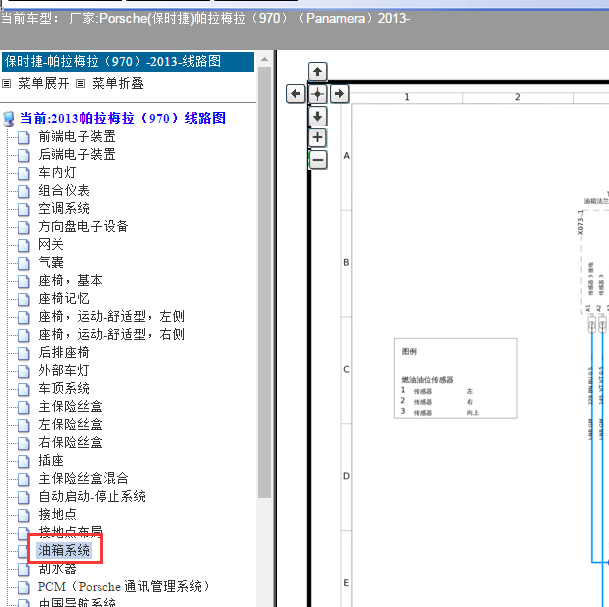Image resolution: width=609 pixels, height=607 pixels.
Task: Open 外部车灯 wiring diagram
Action: pos(64,370)
